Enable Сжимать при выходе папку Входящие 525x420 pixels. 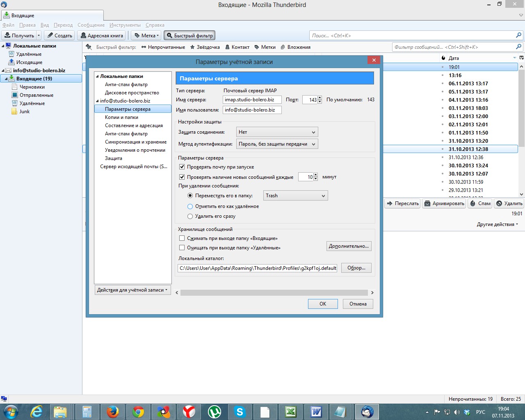point(182,238)
